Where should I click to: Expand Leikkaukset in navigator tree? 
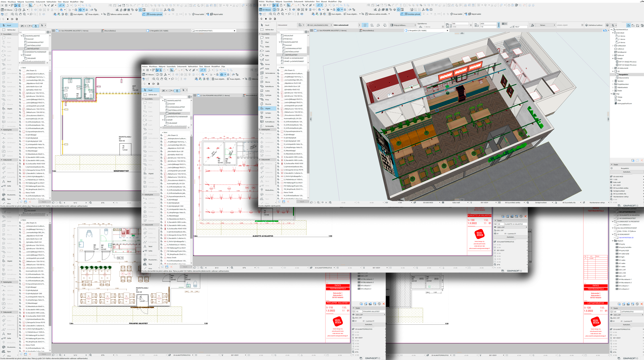[613, 46]
